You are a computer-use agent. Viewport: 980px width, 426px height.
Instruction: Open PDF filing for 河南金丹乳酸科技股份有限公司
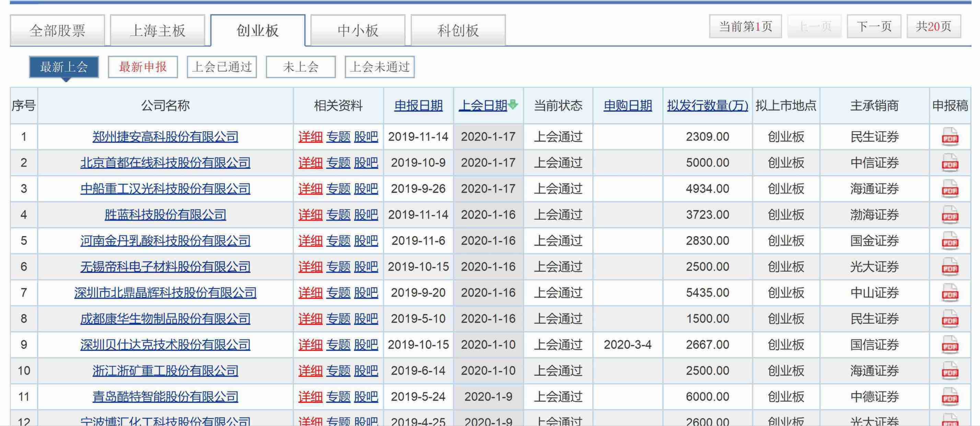pyautogui.click(x=949, y=241)
